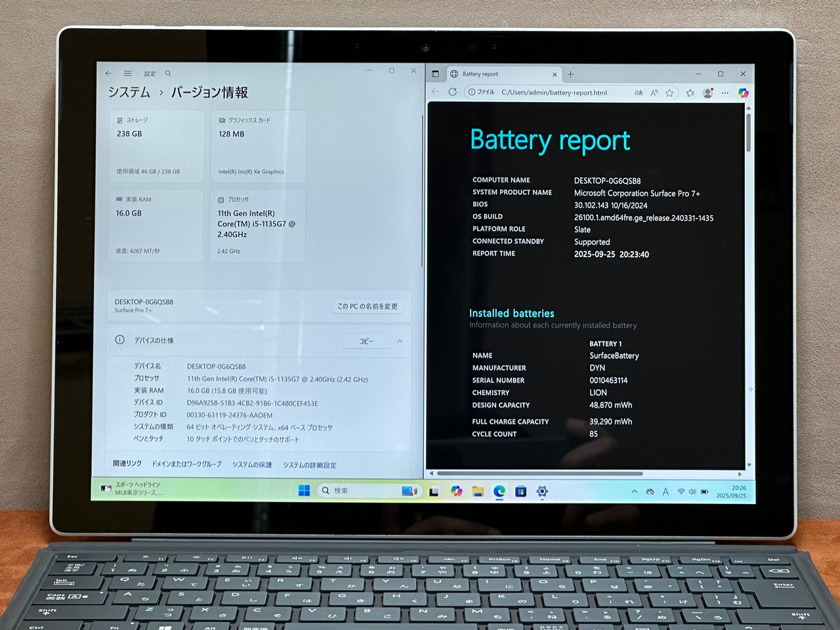The image size is (840, 630).
Task: Click the Settings back arrow
Action: click(109, 73)
